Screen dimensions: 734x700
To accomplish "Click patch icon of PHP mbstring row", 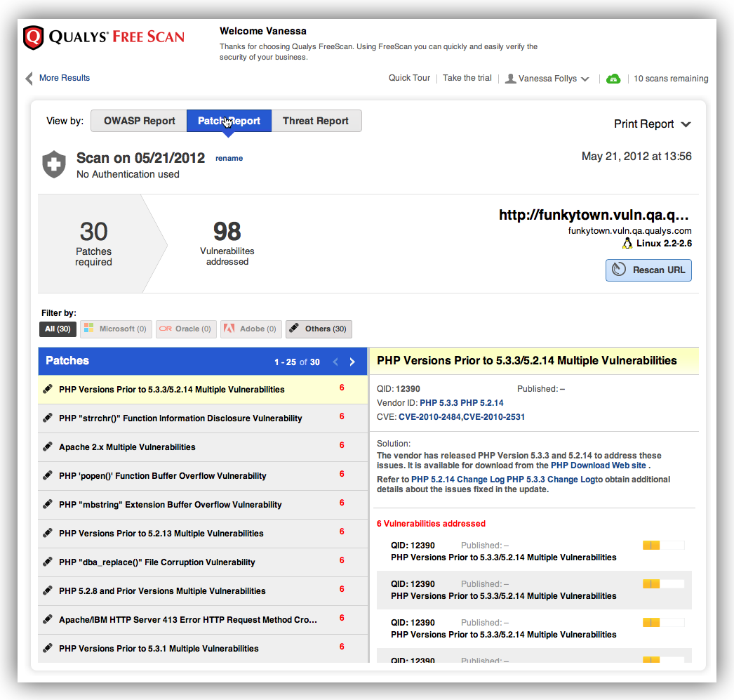I will click(48, 504).
